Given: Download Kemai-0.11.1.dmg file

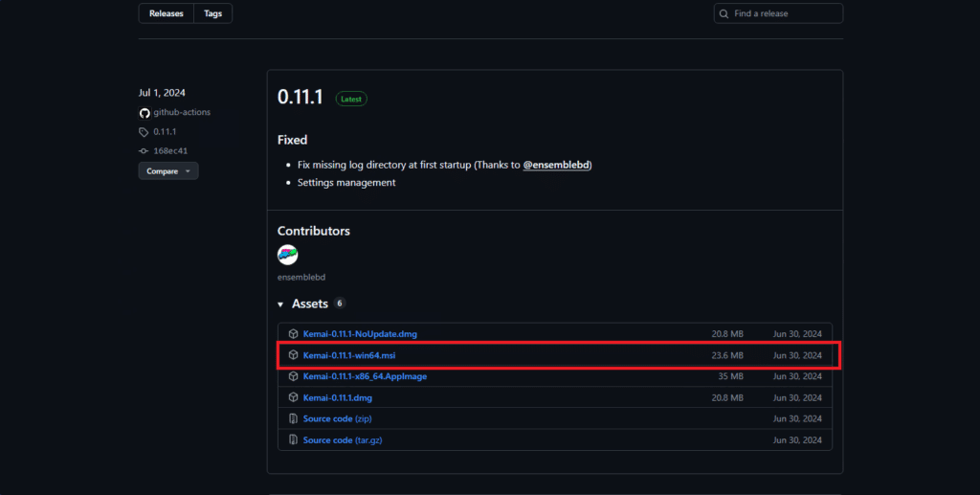Looking at the screenshot, I should coord(337,397).
